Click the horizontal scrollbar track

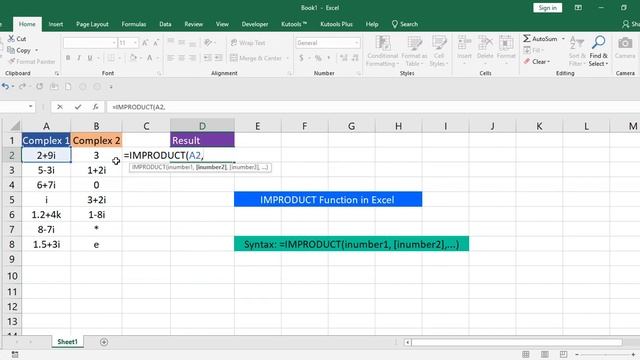pos(516,342)
